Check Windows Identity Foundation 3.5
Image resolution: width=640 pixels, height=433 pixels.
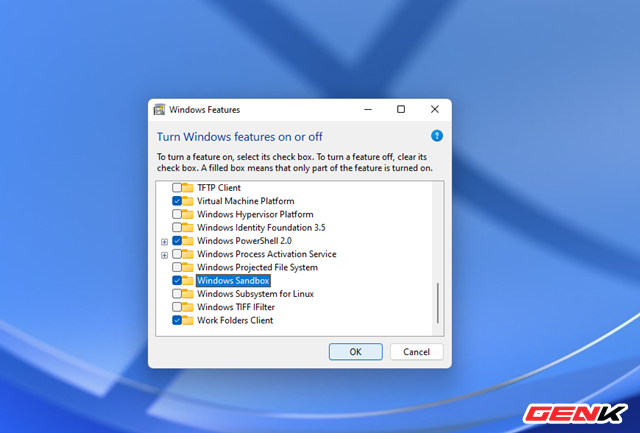(177, 227)
